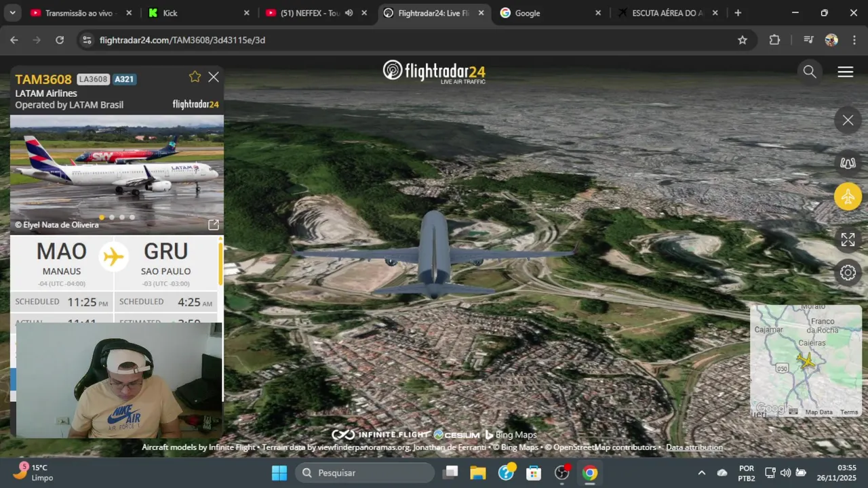The image size is (868, 488).
Task: Click the mini map plane marker
Action: (x=806, y=360)
